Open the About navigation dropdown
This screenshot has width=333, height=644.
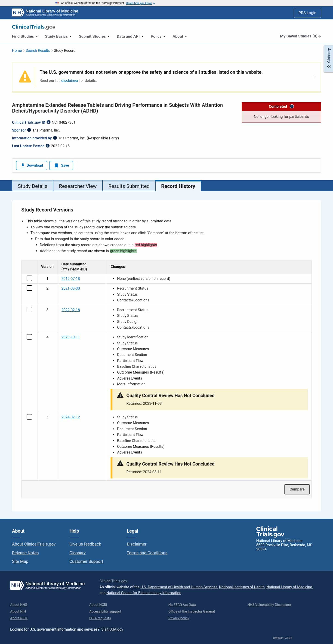[180, 36]
